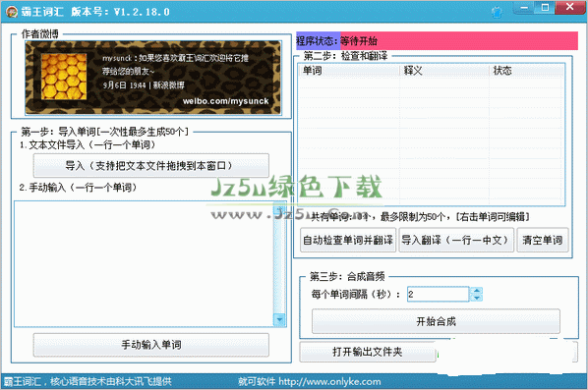Screen dimensions: 588x390
Task: Click the app logo icon in title bar
Action: coord(12,11)
